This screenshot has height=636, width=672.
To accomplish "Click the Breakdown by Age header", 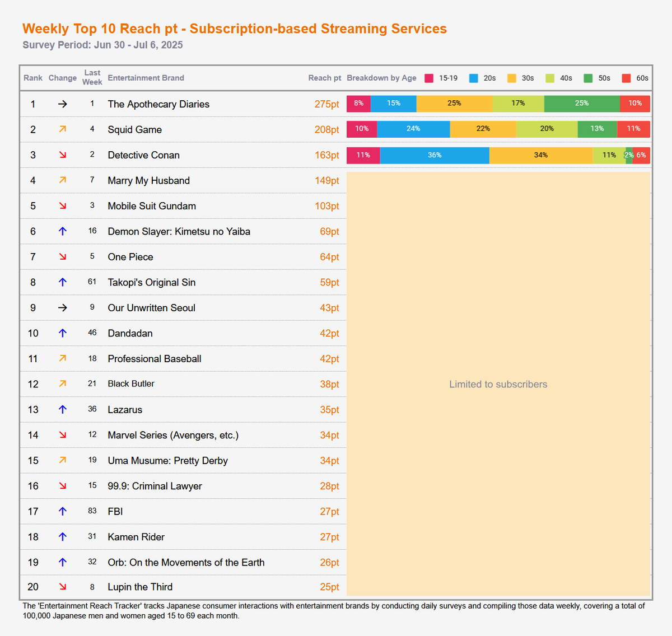I will [x=381, y=78].
